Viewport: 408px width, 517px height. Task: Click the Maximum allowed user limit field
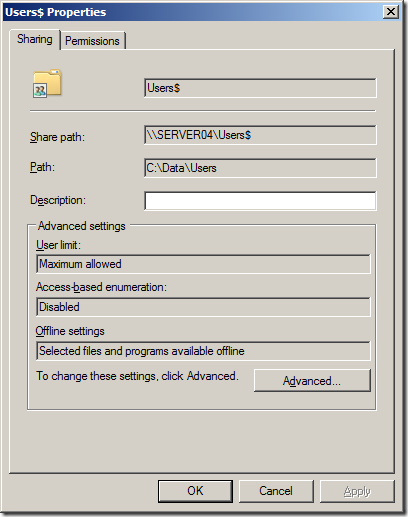click(203, 264)
